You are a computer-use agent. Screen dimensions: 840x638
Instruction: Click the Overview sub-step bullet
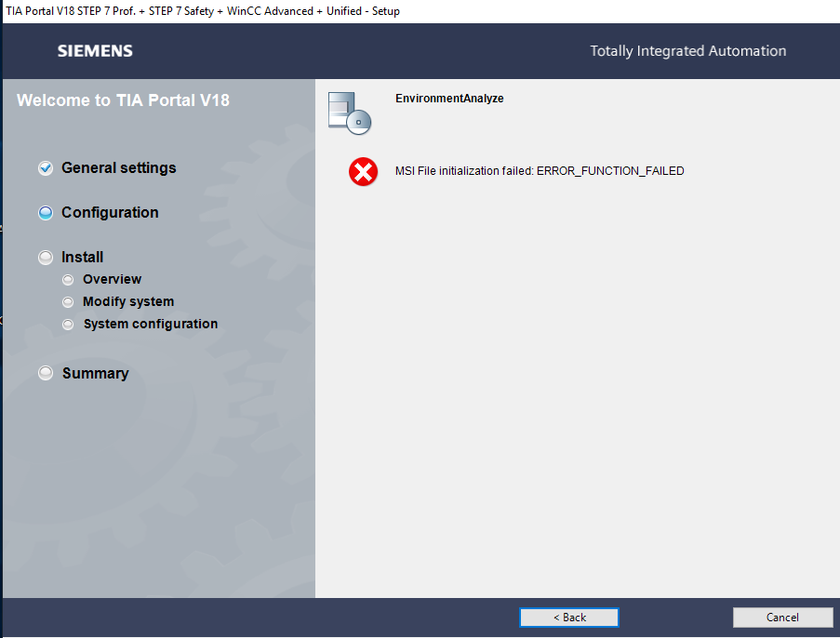(68, 280)
